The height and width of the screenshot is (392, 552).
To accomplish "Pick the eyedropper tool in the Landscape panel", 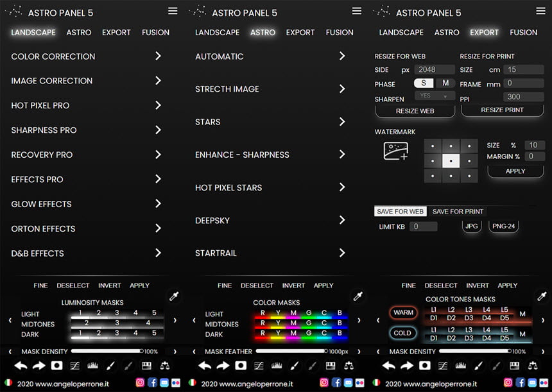I will pos(174,296).
